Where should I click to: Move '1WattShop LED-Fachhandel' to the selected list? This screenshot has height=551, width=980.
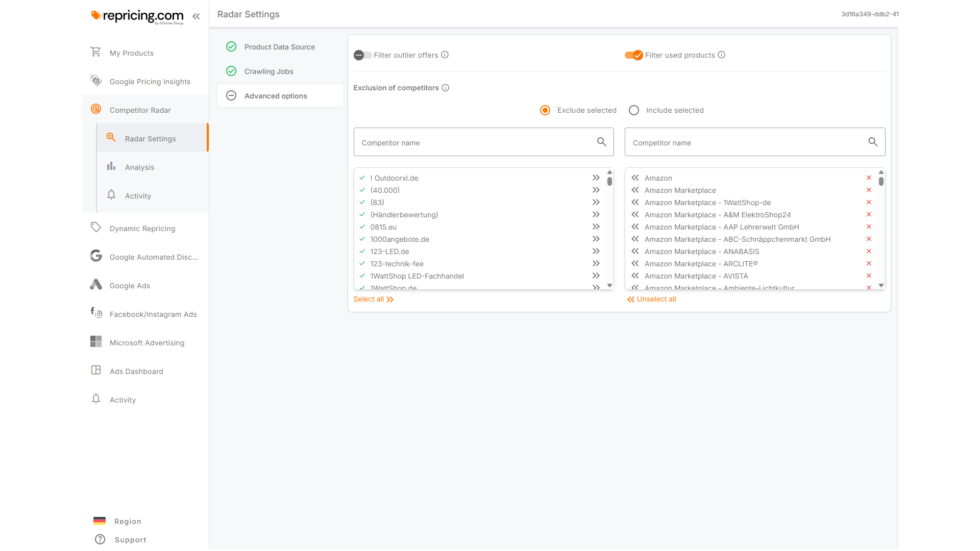596,275
